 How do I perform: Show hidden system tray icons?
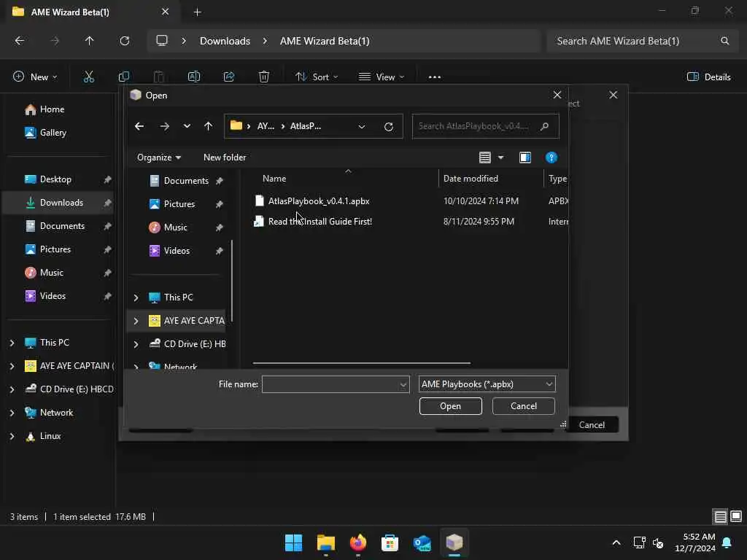616,542
